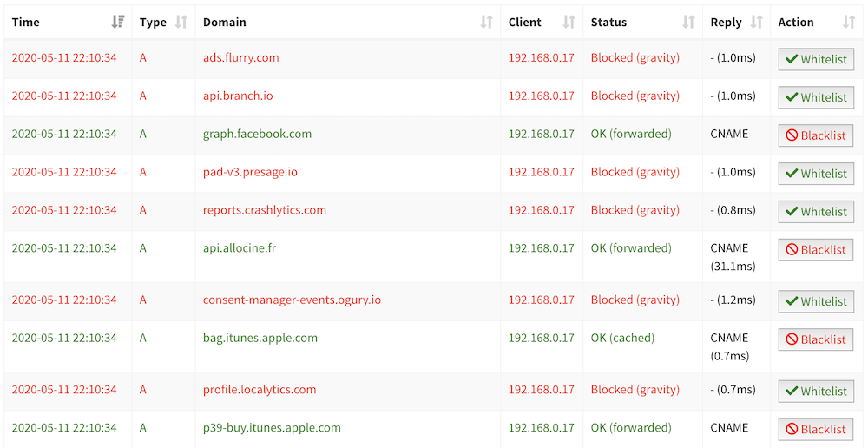Image resolution: width=868 pixels, height=448 pixels.
Task: Whitelist consent-manager-events.ogury.io
Action: coord(816,301)
